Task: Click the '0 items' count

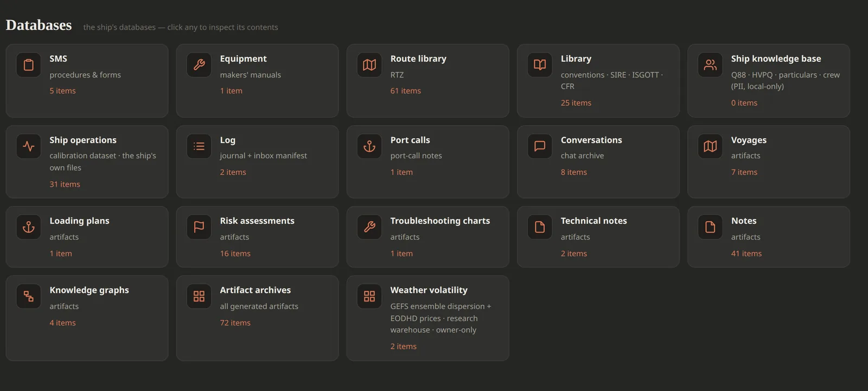Action: point(744,102)
